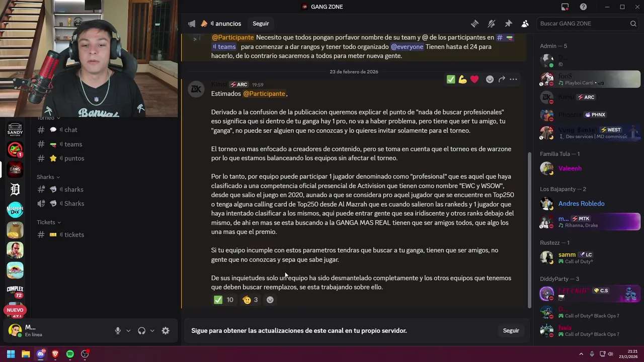Toggle the green checkmark reaction with 10
Image resolution: width=644 pixels, height=362 pixels.
(224, 300)
